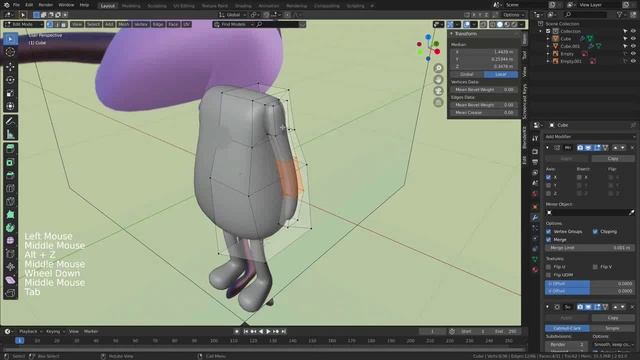Select the Smooth tool
Viewport: 640px width, 360px height.
point(10,240)
